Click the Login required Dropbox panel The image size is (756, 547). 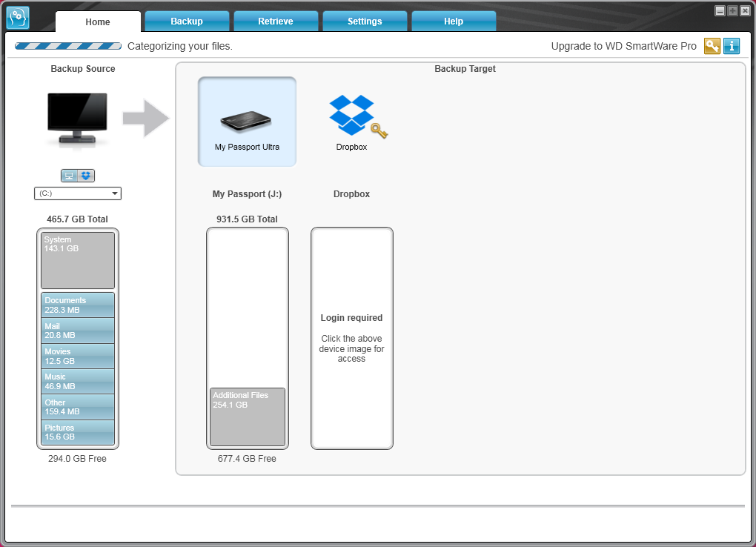click(x=352, y=338)
